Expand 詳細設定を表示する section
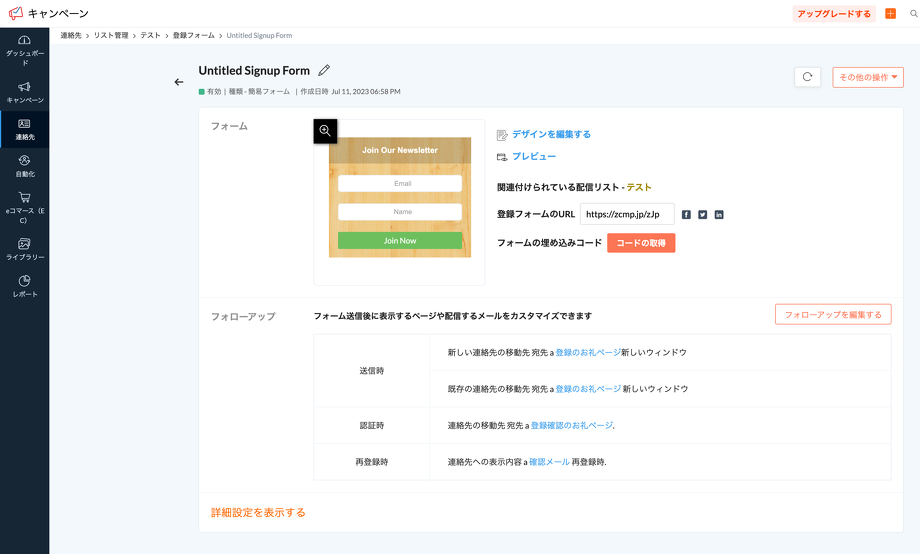The image size is (920, 554). pyautogui.click(x=257, y=512)
